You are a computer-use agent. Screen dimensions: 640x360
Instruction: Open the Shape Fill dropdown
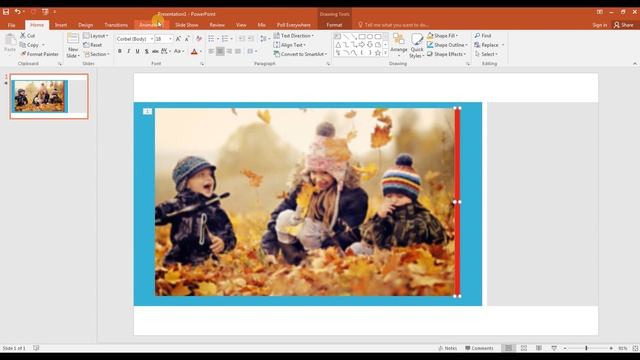[x=442, y=36]
